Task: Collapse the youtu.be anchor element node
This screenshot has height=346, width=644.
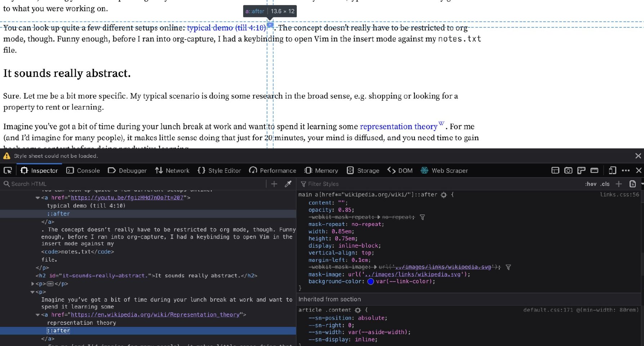Action: [x=38, y=198]
